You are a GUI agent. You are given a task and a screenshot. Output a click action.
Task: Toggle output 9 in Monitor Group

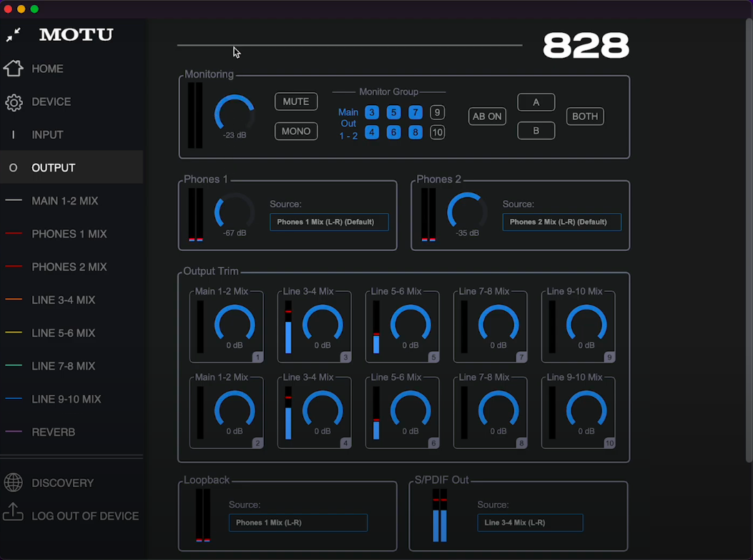(437, 112)
